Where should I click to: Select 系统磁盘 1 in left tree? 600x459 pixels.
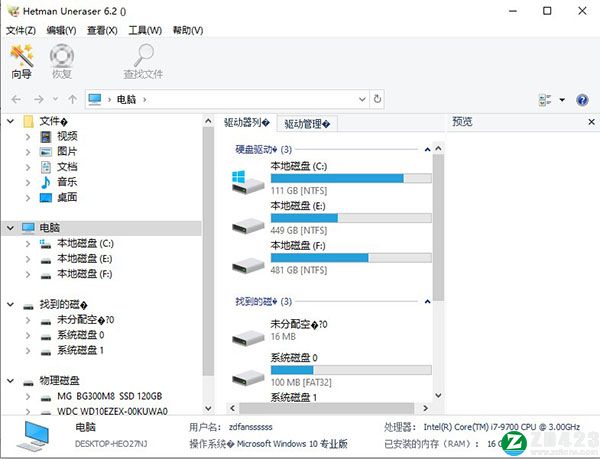pyautogui.click(x=80, y=350)
